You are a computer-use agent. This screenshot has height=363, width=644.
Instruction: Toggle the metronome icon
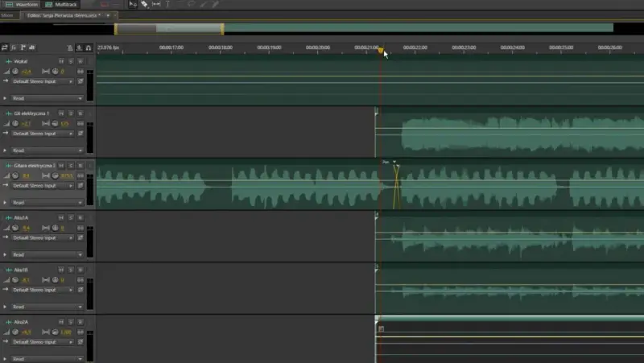click(70, 48)
